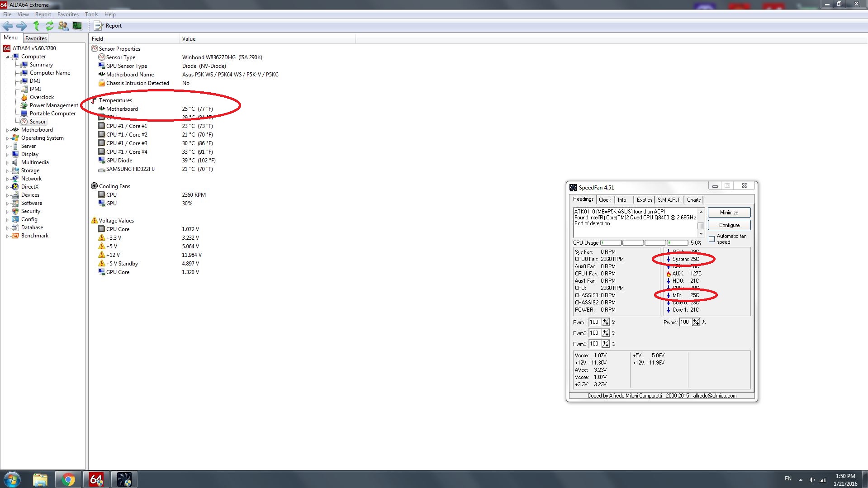Select DMI in the tree

click(35, 81)
